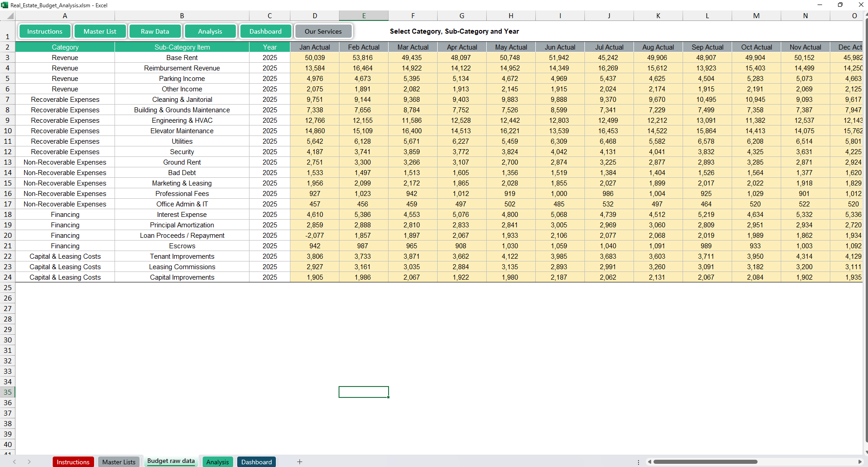Click the previous sheet navigation arrow

(15, 462)
